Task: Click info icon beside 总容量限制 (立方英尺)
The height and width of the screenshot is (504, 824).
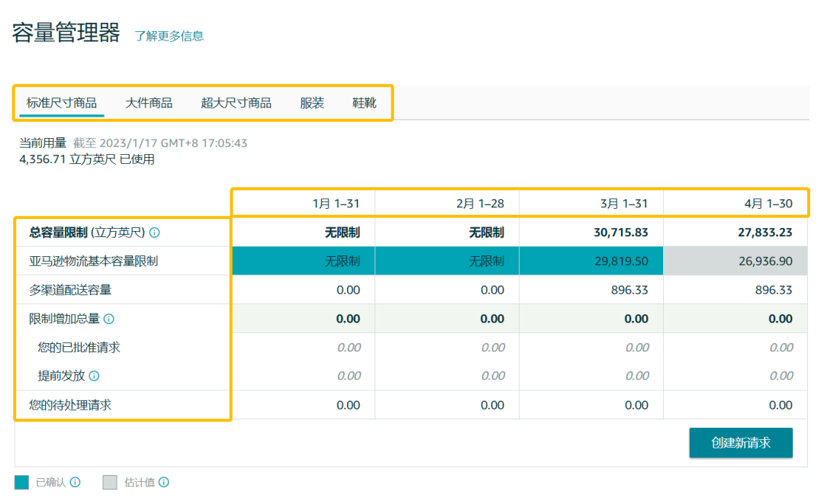Action: click(155, 233)
